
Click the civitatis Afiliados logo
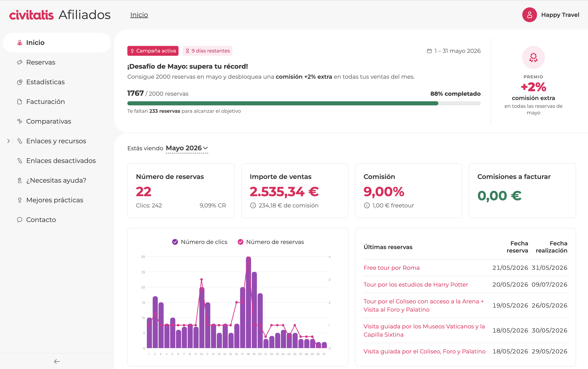point(60,15)
